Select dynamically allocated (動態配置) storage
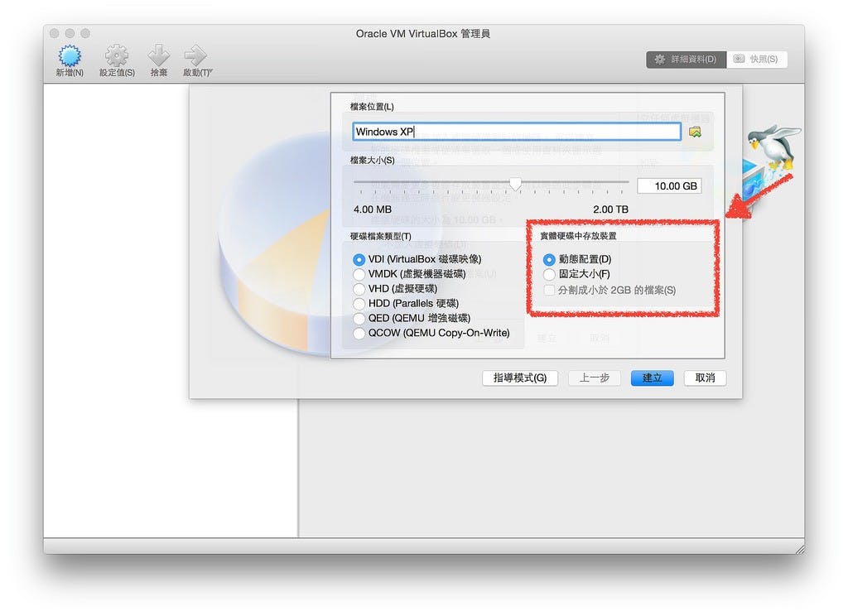Viewport: 848px width, 616px height. [x=549, y=260]
